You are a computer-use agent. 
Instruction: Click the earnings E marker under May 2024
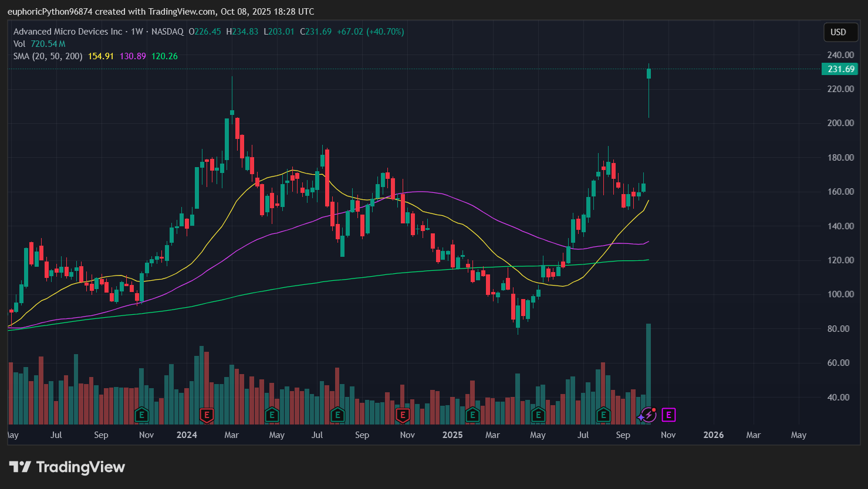(x=272, y=415)
